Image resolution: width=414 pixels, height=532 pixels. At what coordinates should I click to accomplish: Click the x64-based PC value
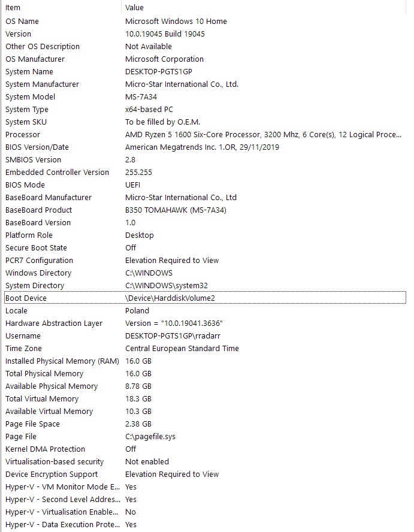tap(149, 109)
